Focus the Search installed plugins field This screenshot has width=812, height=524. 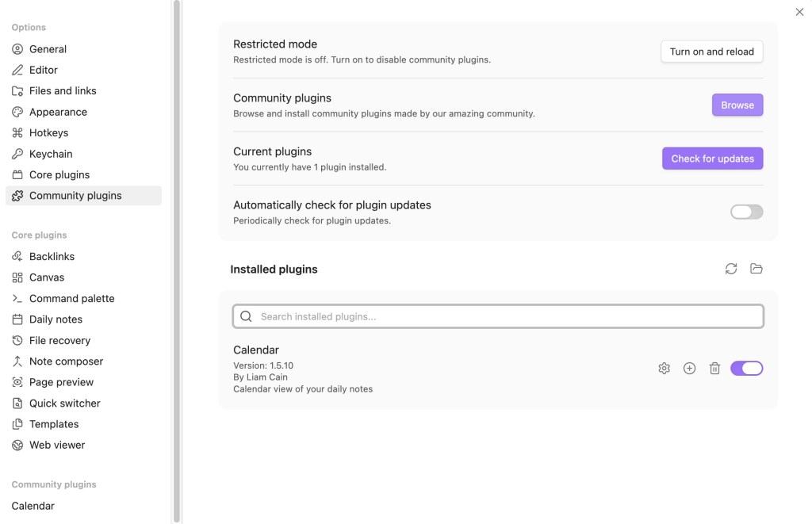click(507, 316)
